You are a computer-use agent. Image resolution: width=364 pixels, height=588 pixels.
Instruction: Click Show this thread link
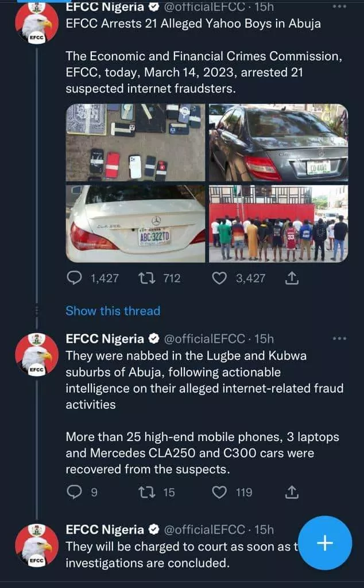[x=113, y=311]
